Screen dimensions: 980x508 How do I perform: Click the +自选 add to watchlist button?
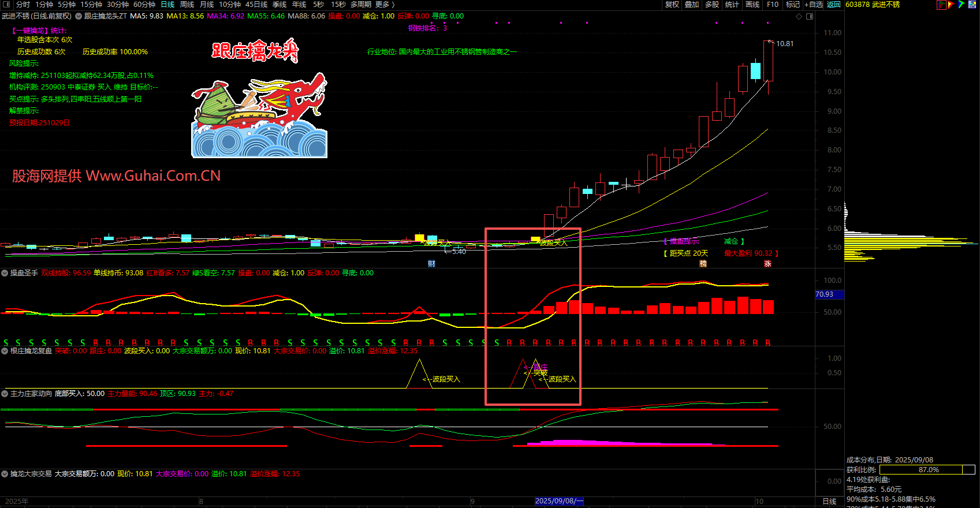pyautogui.click(x=814, y=5)
